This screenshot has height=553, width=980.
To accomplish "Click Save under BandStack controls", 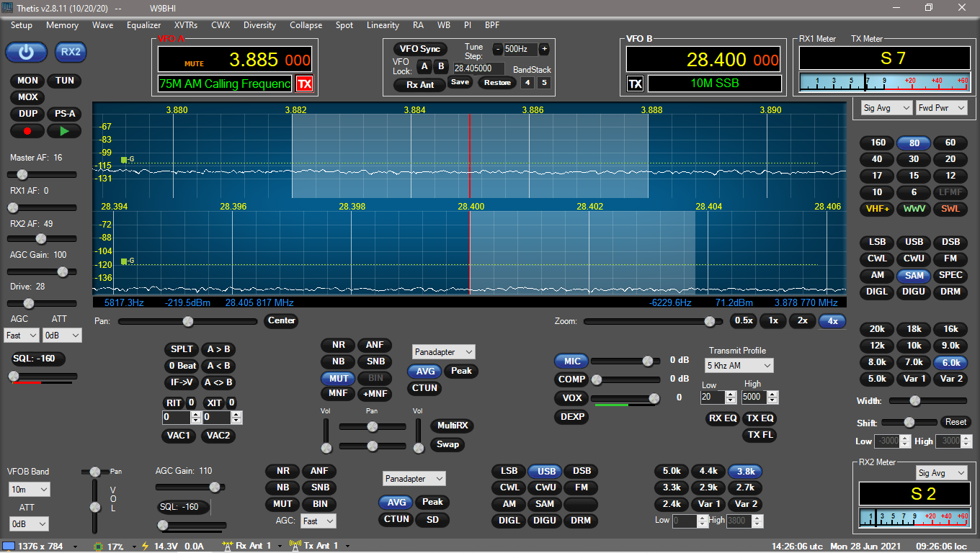I will point(460,83).
